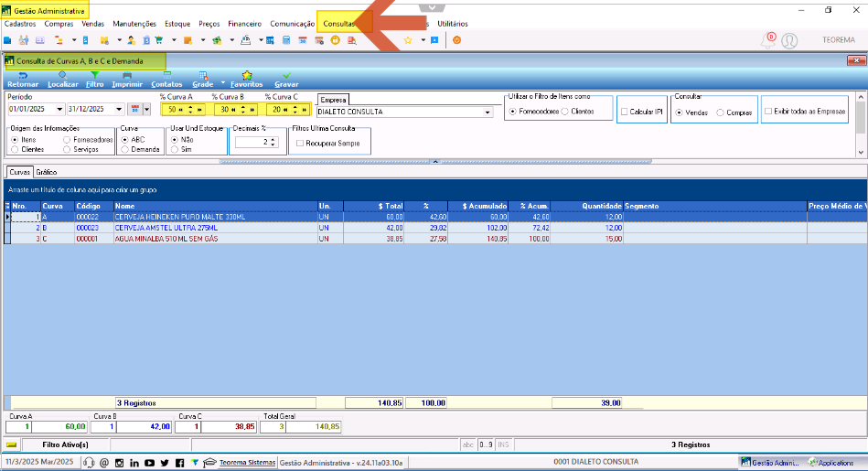Image resolution: width=868 pixels, height=471 pixels.
Task: Click the Grade grid tool
Action: tap(203, 80)
